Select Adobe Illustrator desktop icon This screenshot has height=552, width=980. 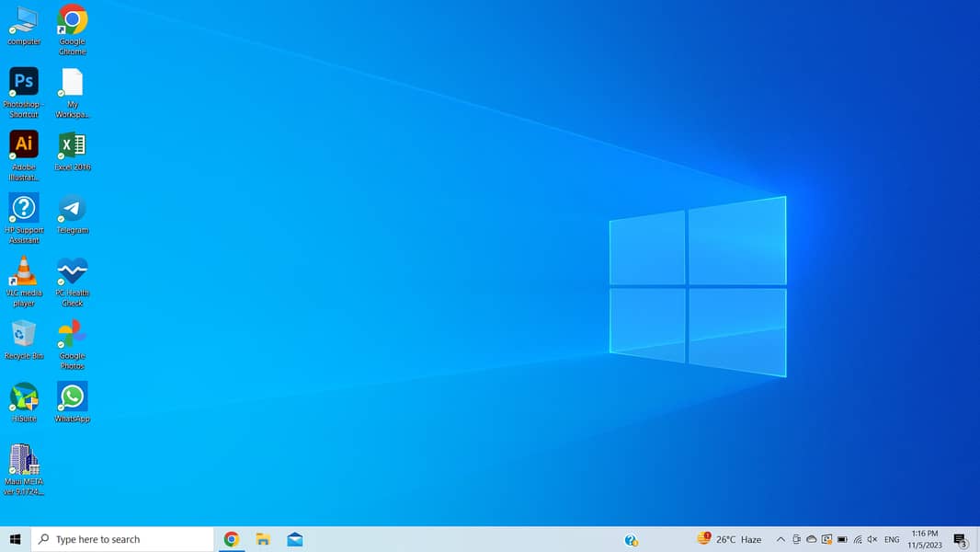(24, 145)
